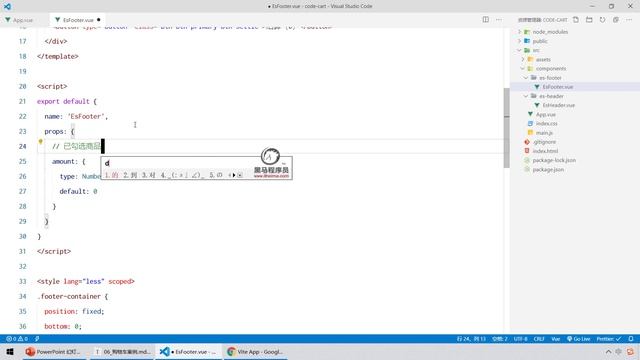Change indentation spaces setting in status bar
The image size is (640, 360).
click(500, 339)
